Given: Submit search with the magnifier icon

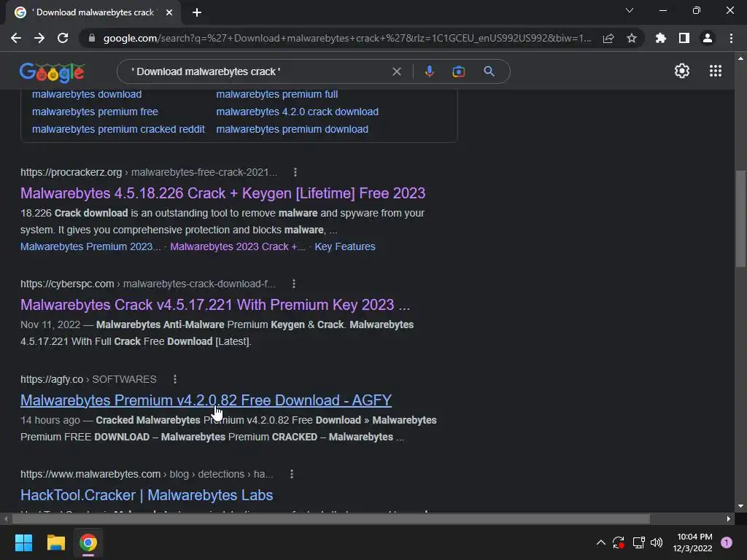Looking at the screenshot, I should pyautogui.click(x=489, y=71).
